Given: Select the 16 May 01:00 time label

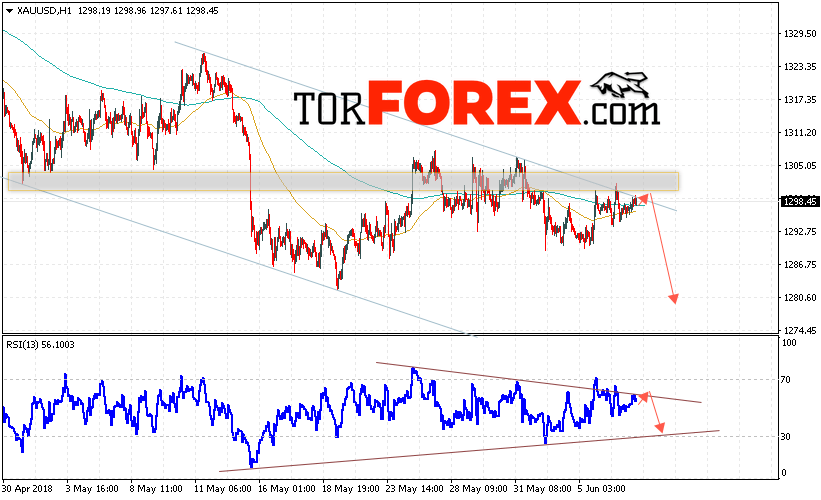Looking at the screenshot, I should (x=286, y=488).
